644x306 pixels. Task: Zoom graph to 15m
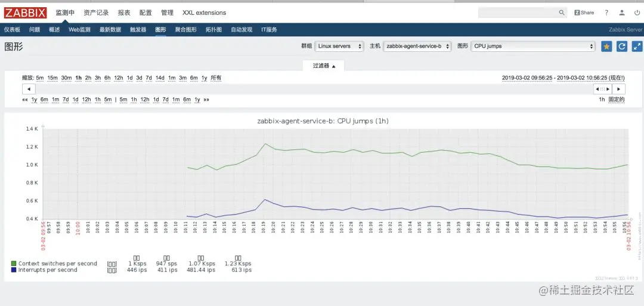(52, 78)
